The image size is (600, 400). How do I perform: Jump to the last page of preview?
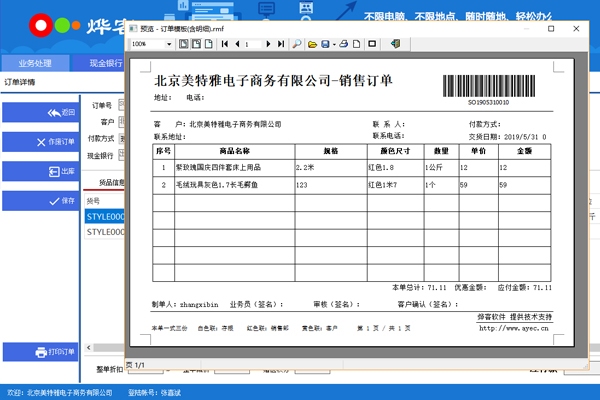[x=281, y=44]
